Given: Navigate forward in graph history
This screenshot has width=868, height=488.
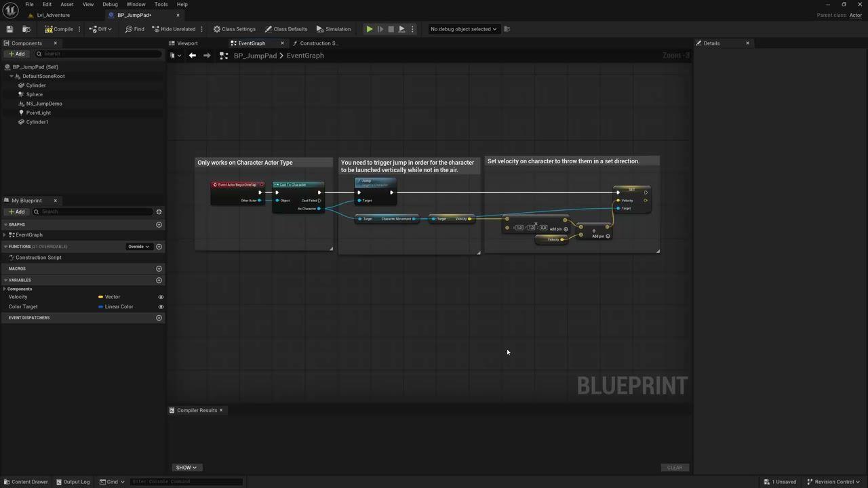Looking at the screenshot, I should (207, 56).
